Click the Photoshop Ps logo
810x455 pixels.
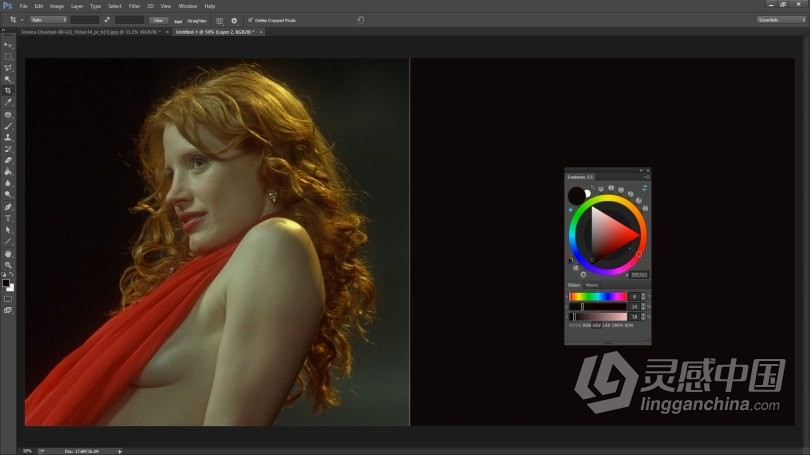[8, 6]
